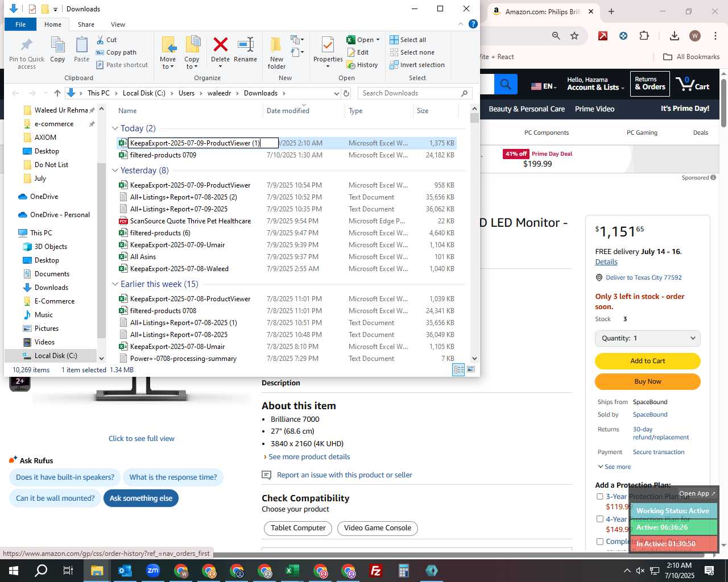The width and height of the screenshot is (728, 582).
Task: Collapse the Yesterday (8) group
Action: pyautogui.click(x=115, y=171)
